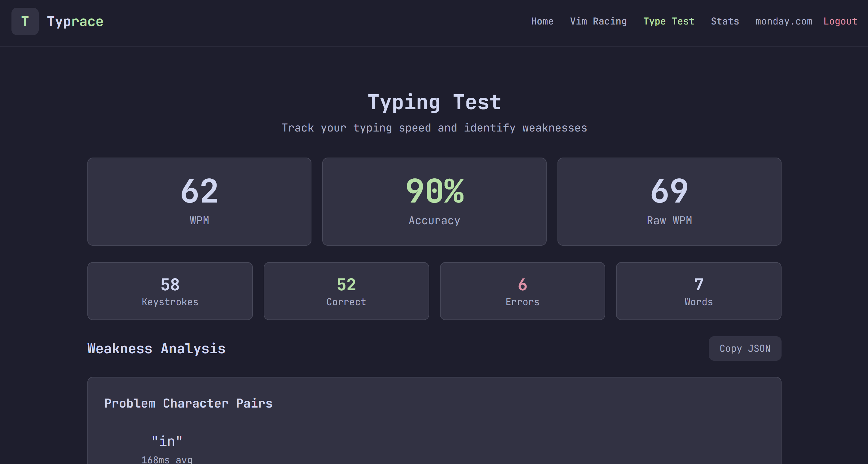Screen dimensions: 868x464
Task: Click the 58 Keystrokes card
Action: click(170, 291)
